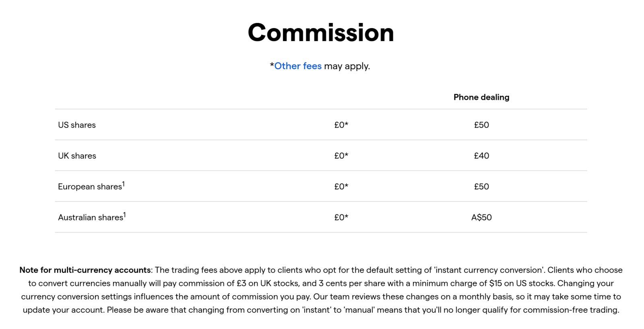The width and height of the screenshot is (644, 329).
Task: Click the bold 'Note for multi-currency accounts' text
Action: click(85, 270)
